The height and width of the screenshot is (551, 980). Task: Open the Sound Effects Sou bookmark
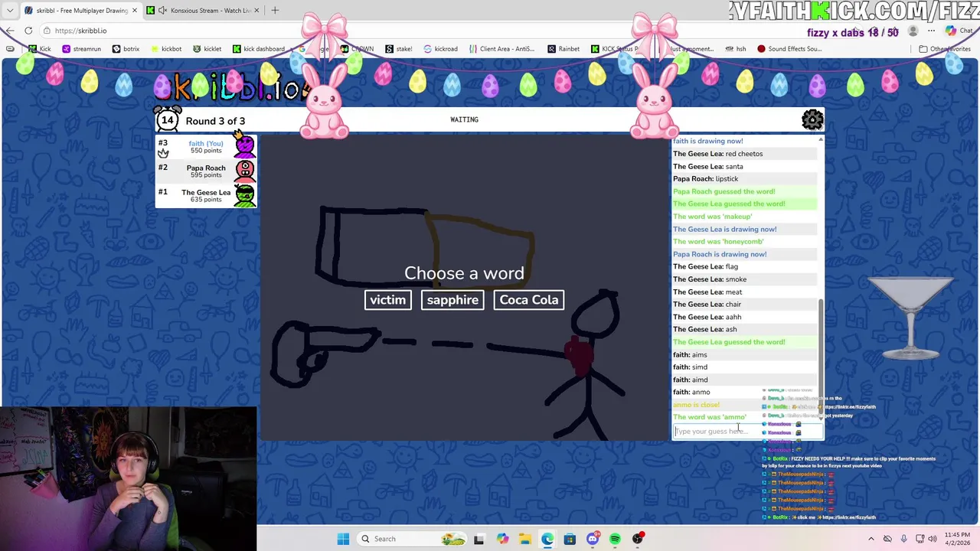[x=789, y=49]
